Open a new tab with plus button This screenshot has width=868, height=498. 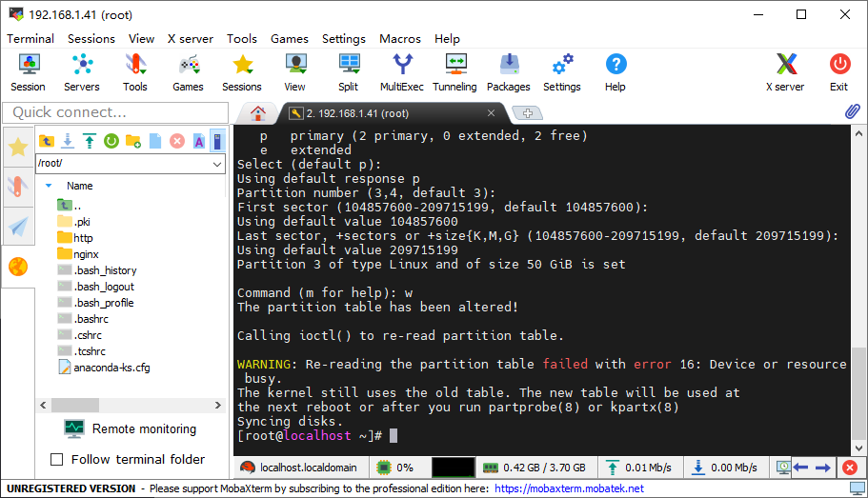(528, 113)
